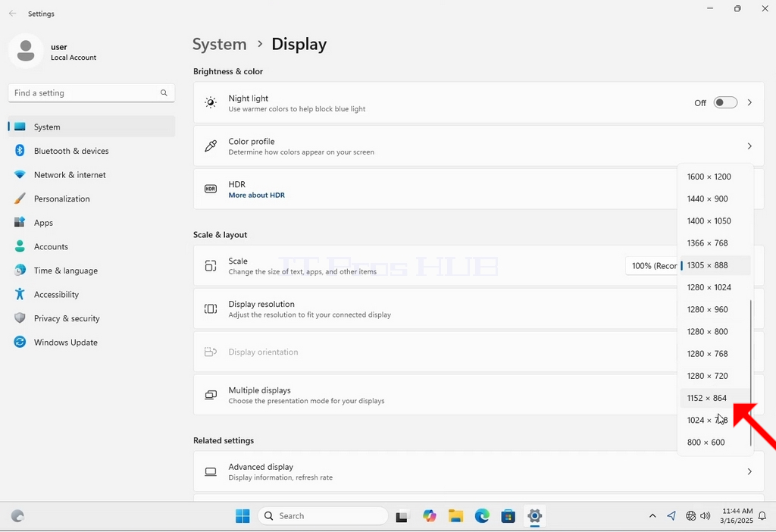Expand Night light settings chevron
This screenshot has width=776, height=532.
[x=749, y=102]
